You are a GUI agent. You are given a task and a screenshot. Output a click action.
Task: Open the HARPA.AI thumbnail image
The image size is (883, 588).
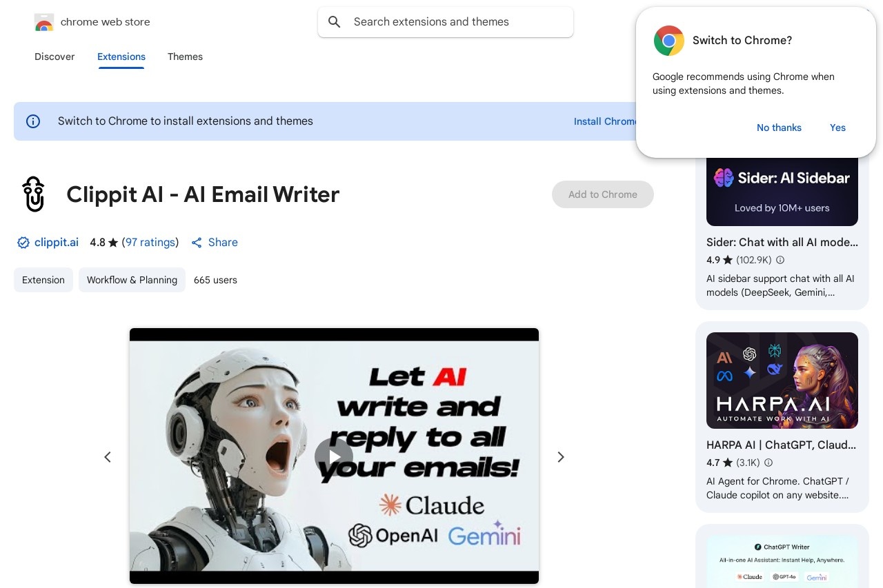782,381
